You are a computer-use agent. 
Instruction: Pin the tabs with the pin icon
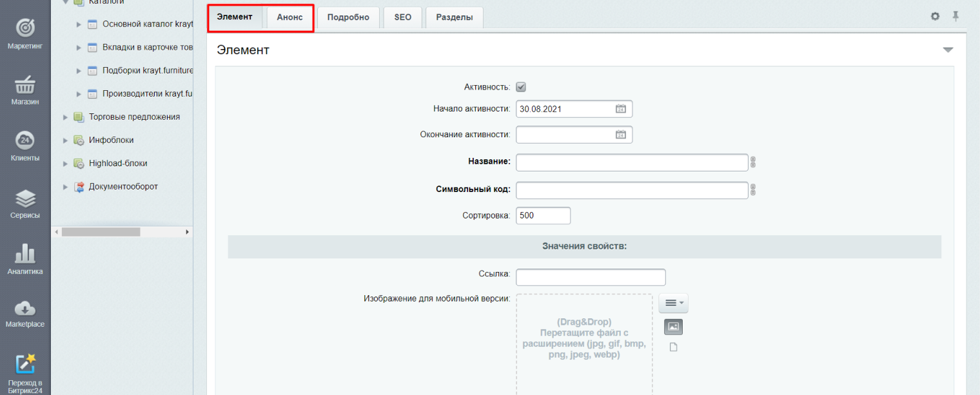pos(955,16)
